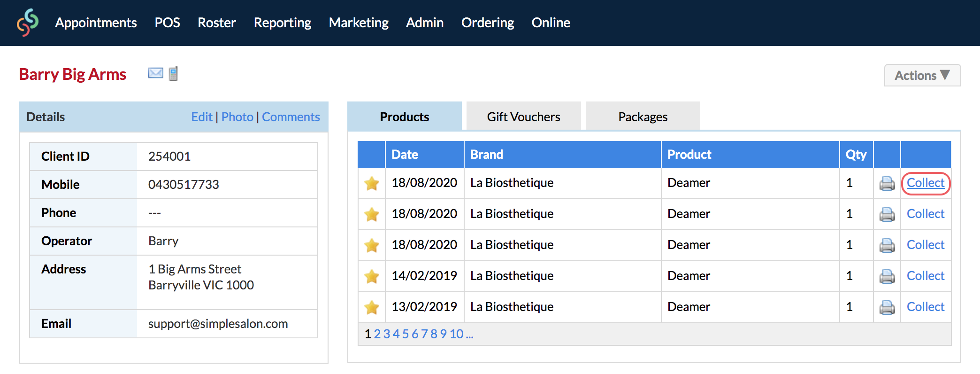Click the star in the topmost 18/08/2020 row
The image size is (980, 374).
[372, 183]
